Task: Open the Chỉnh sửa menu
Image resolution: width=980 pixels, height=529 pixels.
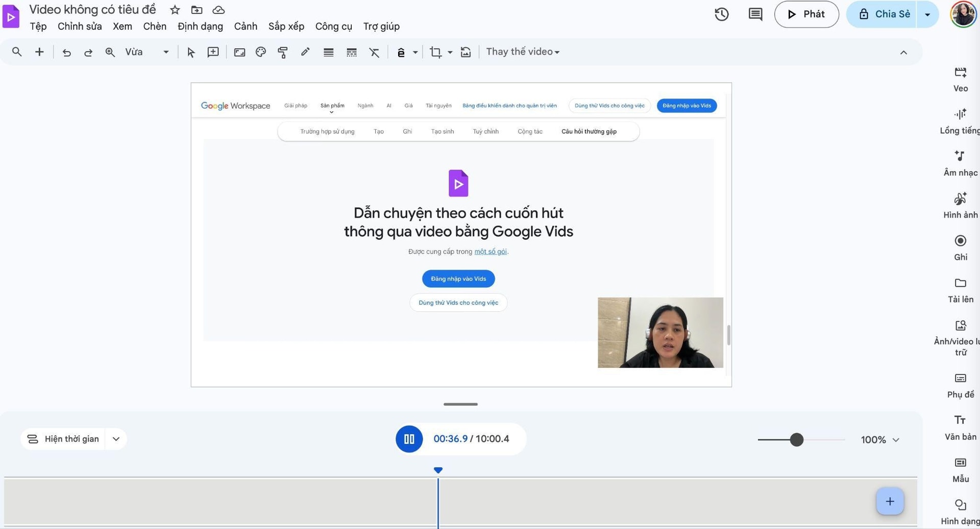Action: coord(80,27)
